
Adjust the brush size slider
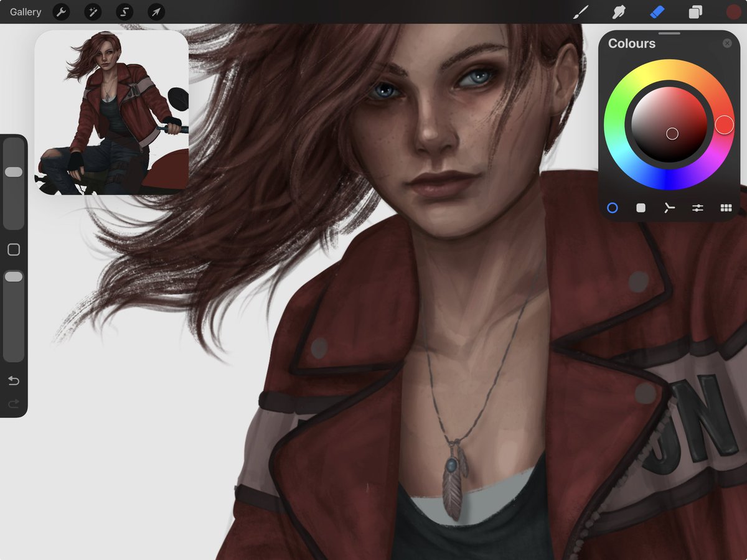click(14, 184)
